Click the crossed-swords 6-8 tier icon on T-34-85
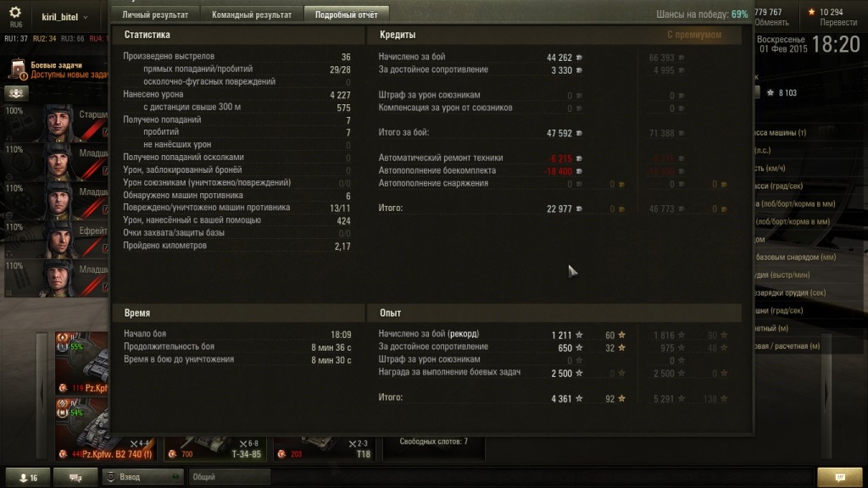The width and height of the screenshot is (868, 488). (x=243, y=443)
